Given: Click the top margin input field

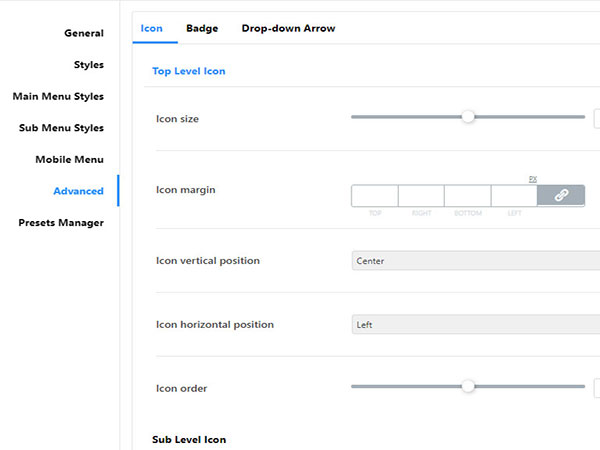Looking at the screenshot, I should pos(375,196).
